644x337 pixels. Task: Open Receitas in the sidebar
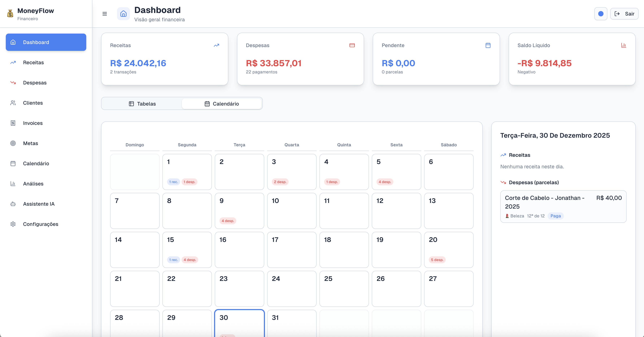point(46,62)
